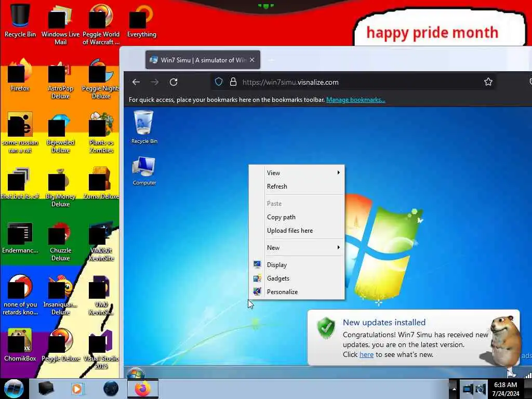Click the browser Forward arrow
This screenshot has width=532, height=399.
[154, 82]
